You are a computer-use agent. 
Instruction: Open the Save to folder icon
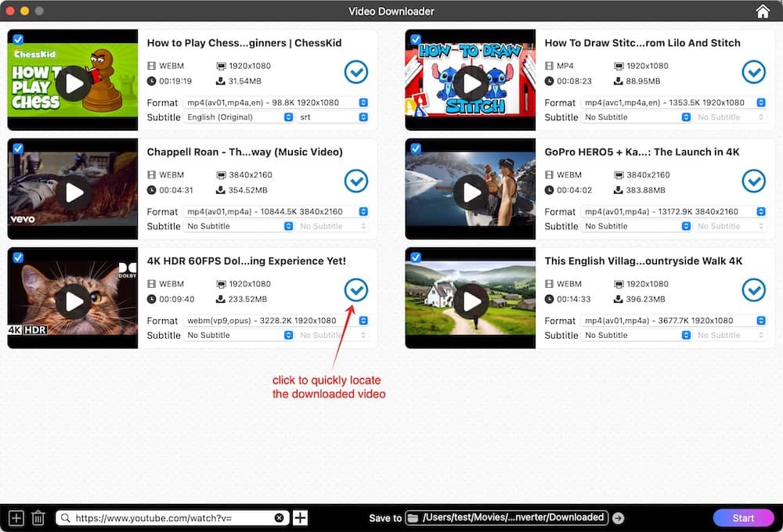(x=413, y=517)
